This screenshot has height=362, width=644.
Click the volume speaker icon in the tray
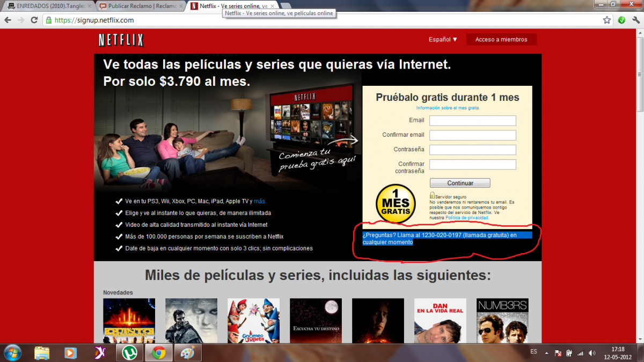tap(591, 353)
